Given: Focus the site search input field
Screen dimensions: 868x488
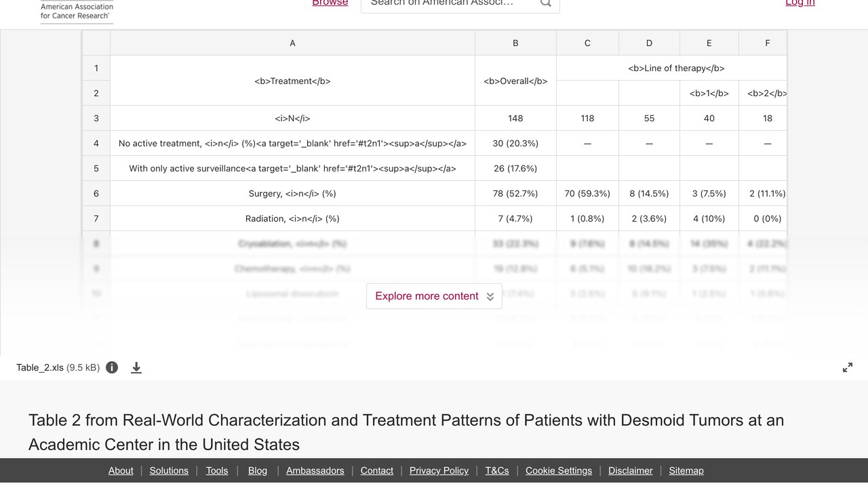Looking at the screenshot, I should point(450,3).
